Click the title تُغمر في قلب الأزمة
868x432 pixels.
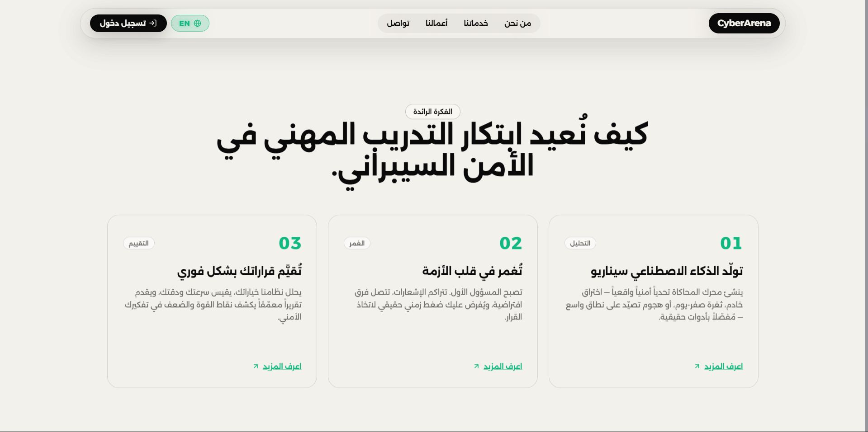click(x=472, y=271)
